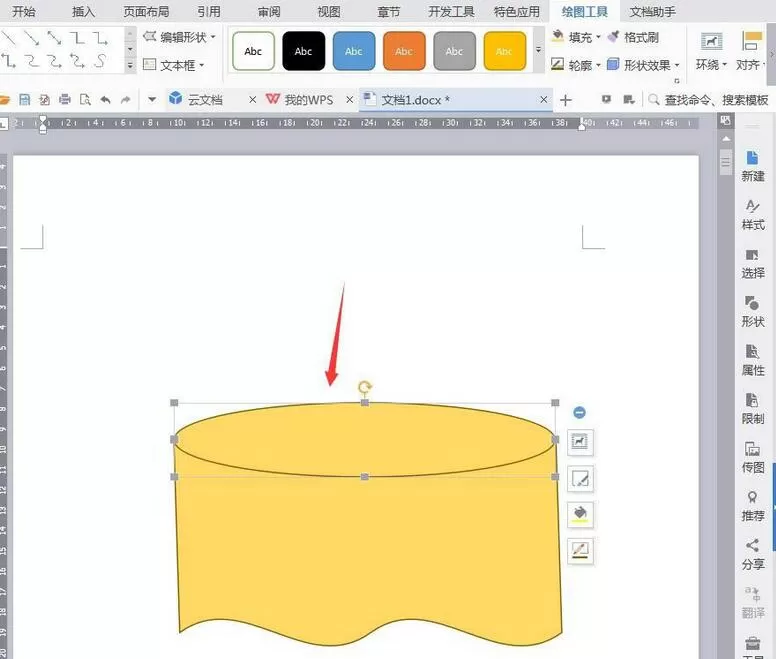Image resolution: width=776 pixels, height=659 pixels.
Task: Close the 云文档 tab
Action: (x=252, y=100)
